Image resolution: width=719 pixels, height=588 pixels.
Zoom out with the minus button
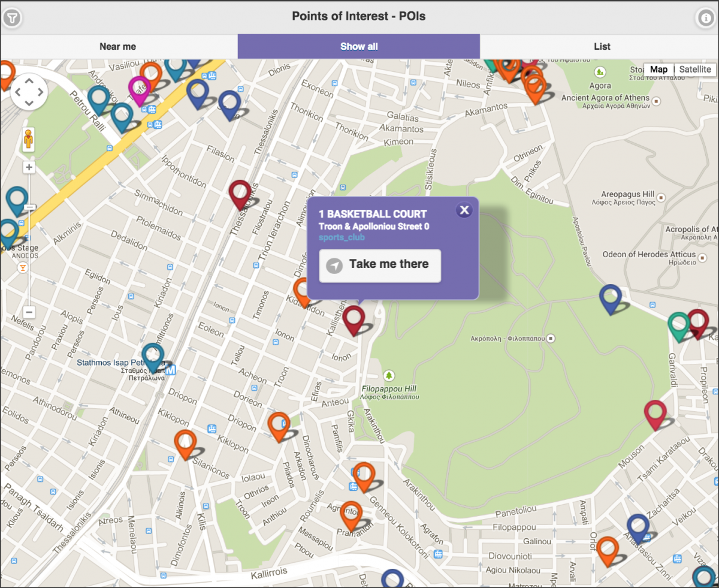pos(29,312)
